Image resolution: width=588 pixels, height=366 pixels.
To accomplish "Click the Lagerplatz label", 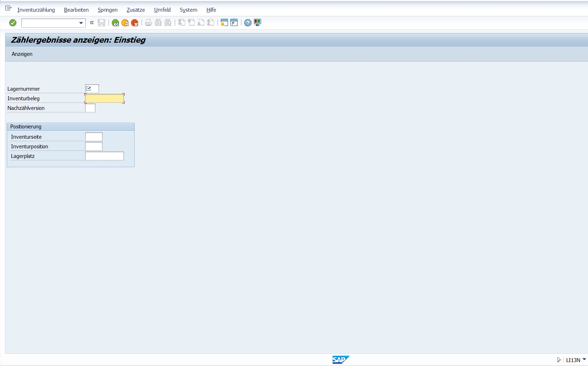I will point(23,156).
